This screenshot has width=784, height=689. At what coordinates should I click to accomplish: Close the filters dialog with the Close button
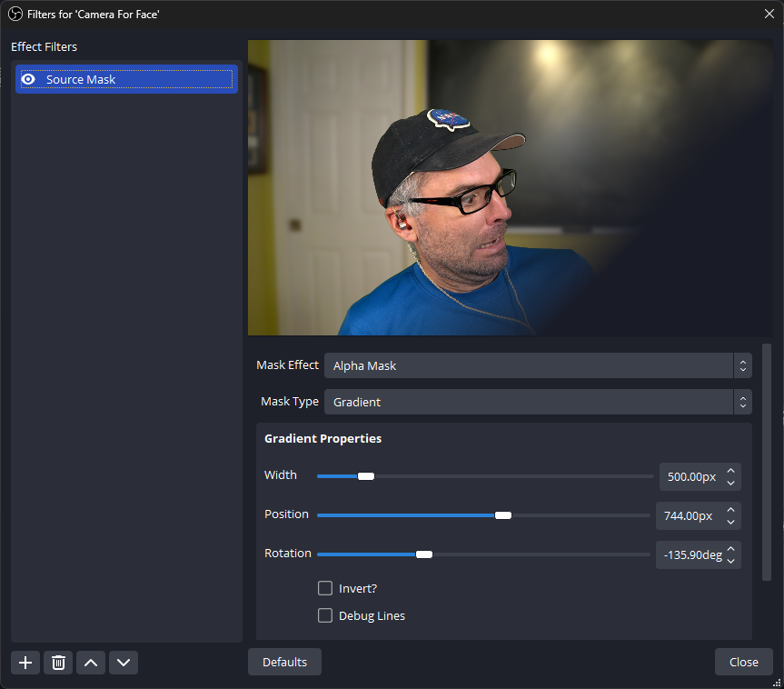(x=743, y=662)
